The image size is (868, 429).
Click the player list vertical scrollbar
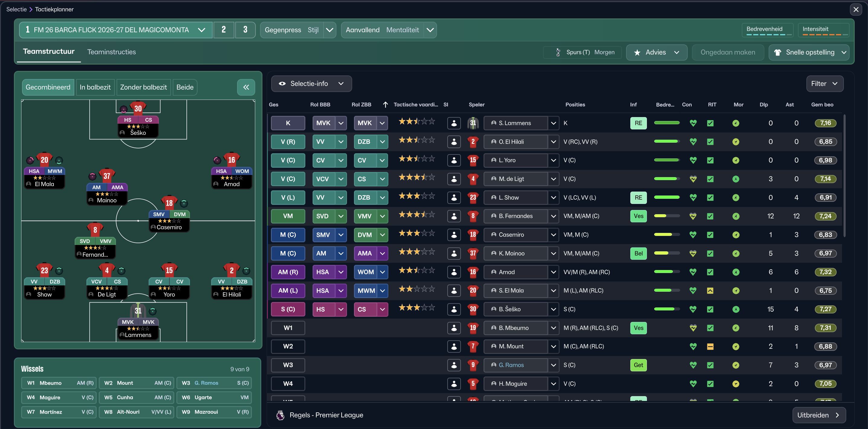coord(844,175)
